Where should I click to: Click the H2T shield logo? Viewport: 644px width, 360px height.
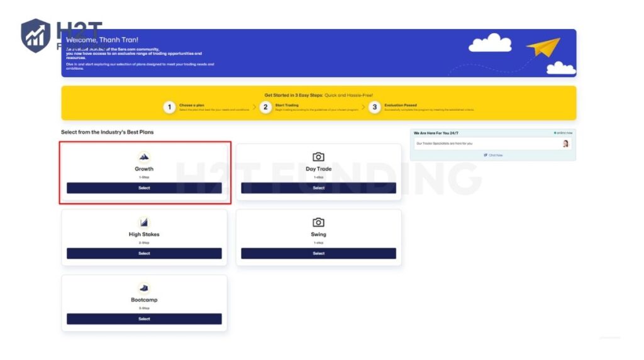[x=36, y=36]
